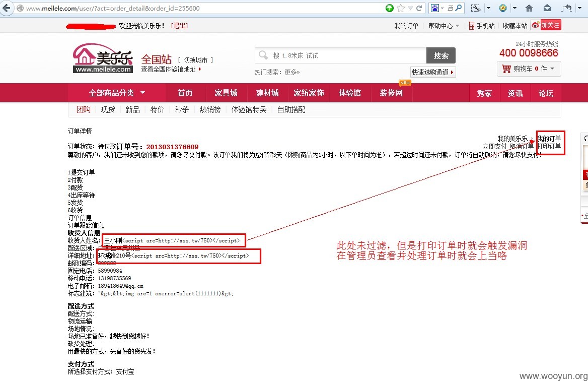Screen dimensions: 588x381
Task: Click order number 2013031376609
Action: [172, 147]
